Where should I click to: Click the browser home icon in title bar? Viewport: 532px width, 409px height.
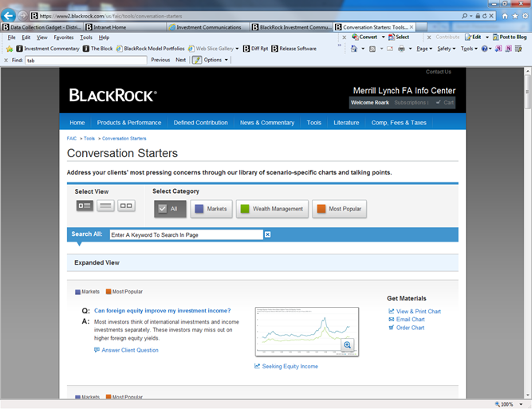[505, 16]
